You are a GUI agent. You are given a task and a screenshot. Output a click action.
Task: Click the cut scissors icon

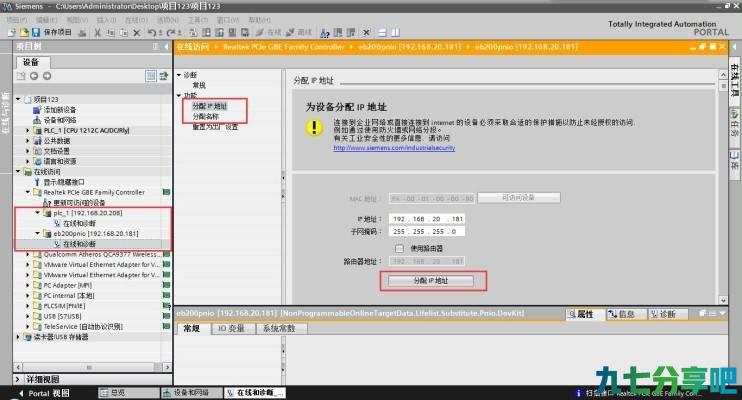click(97, 33)
